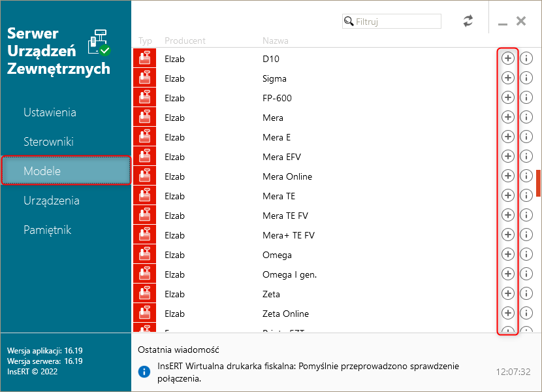View info for the plain Mera model
This screenshot has width=542, height=392.
(526, 118)
